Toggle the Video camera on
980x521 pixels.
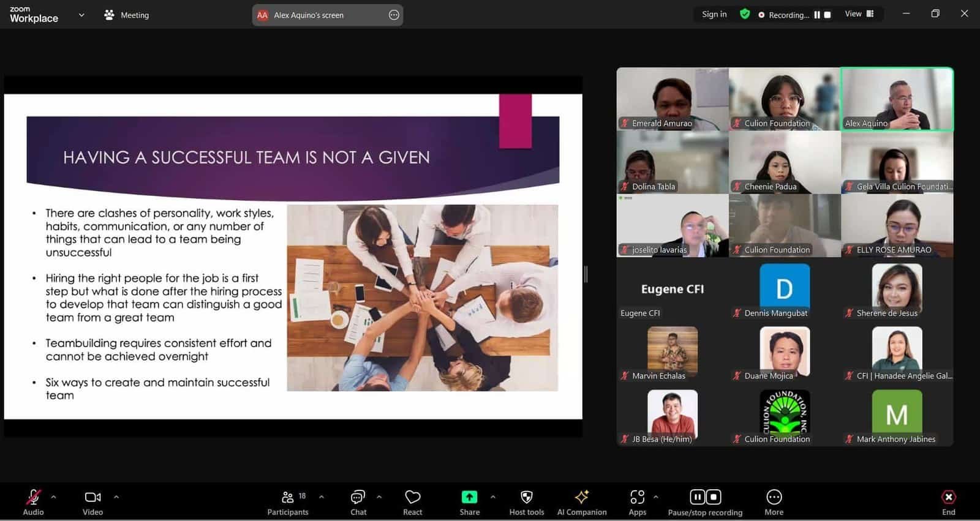coord(92,497)
